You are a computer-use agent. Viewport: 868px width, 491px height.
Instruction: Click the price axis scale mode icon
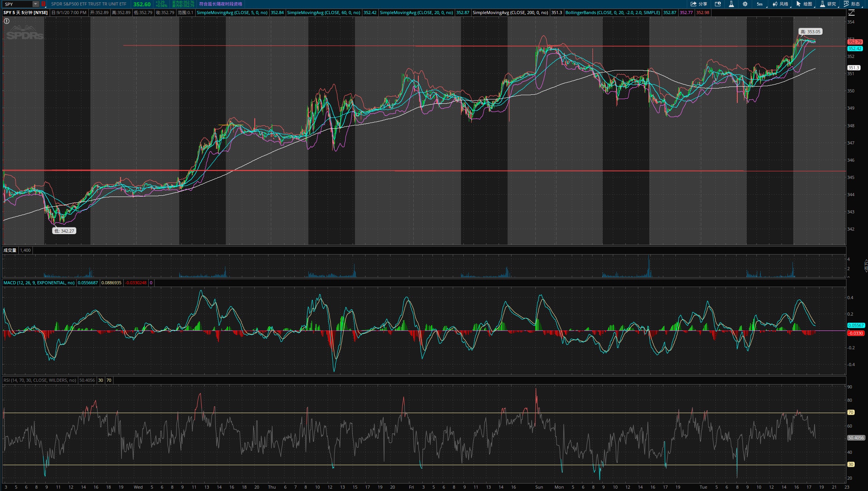(x=851, y=13)
